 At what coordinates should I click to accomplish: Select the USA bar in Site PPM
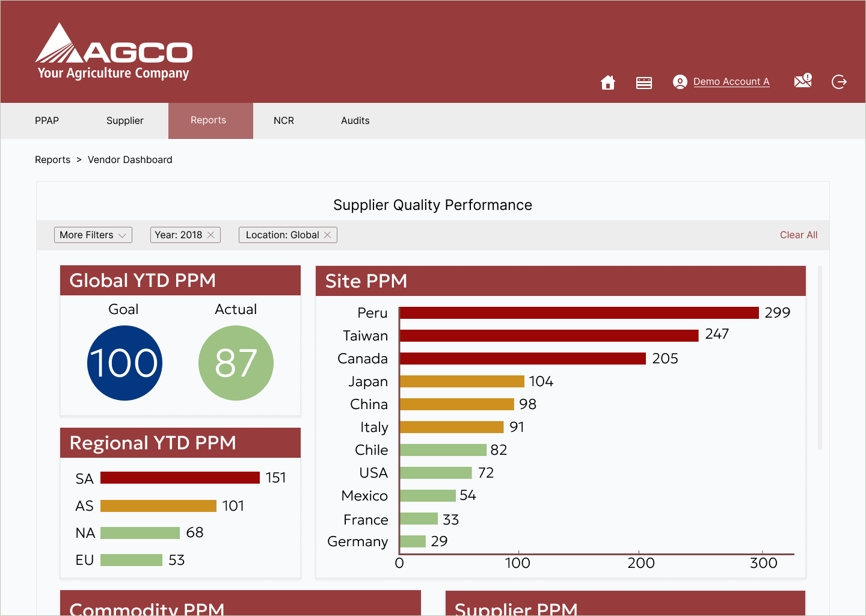tap(436, 473)
